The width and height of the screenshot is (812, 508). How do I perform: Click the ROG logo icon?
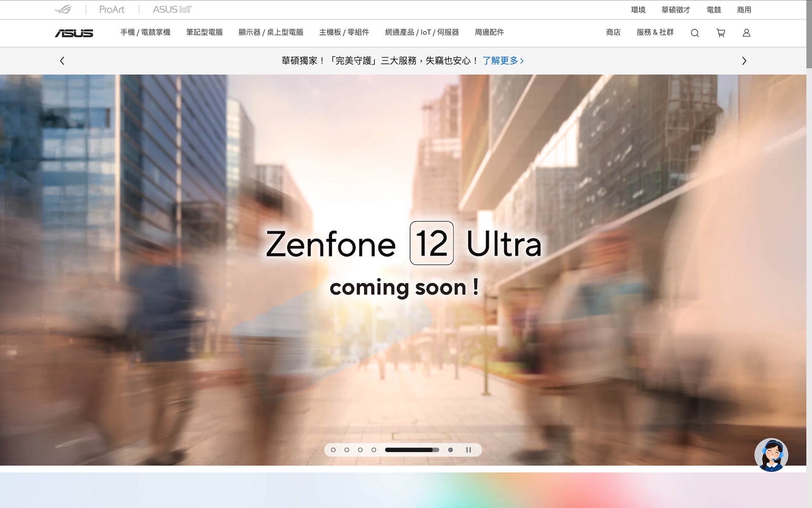tap(63, 9)
